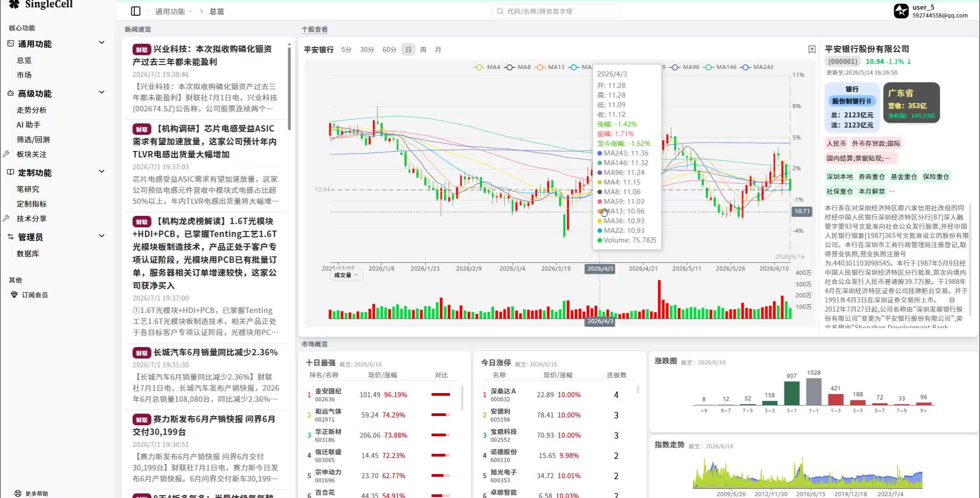Click the 人民币 tag
This screenshot has width=980, height=498.
836,143
